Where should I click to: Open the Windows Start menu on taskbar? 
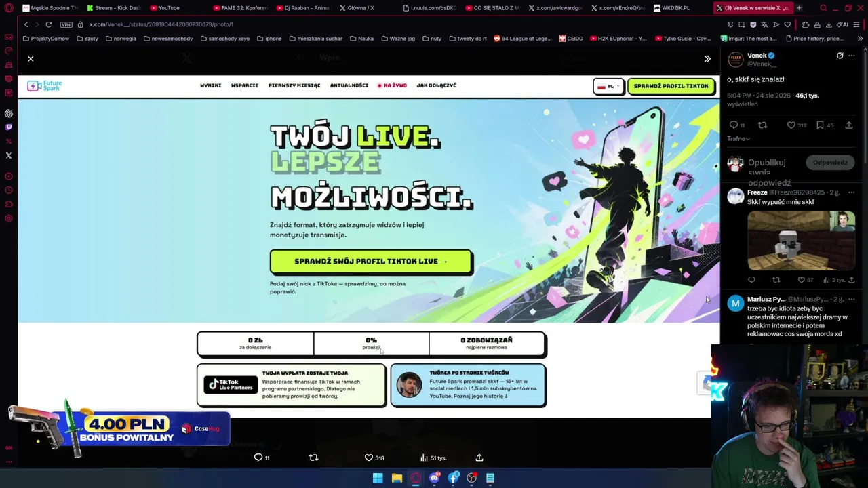point(378,479)
